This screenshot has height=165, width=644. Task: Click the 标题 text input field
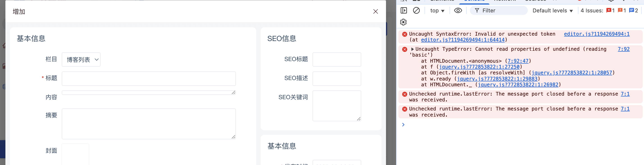[149, 79]
